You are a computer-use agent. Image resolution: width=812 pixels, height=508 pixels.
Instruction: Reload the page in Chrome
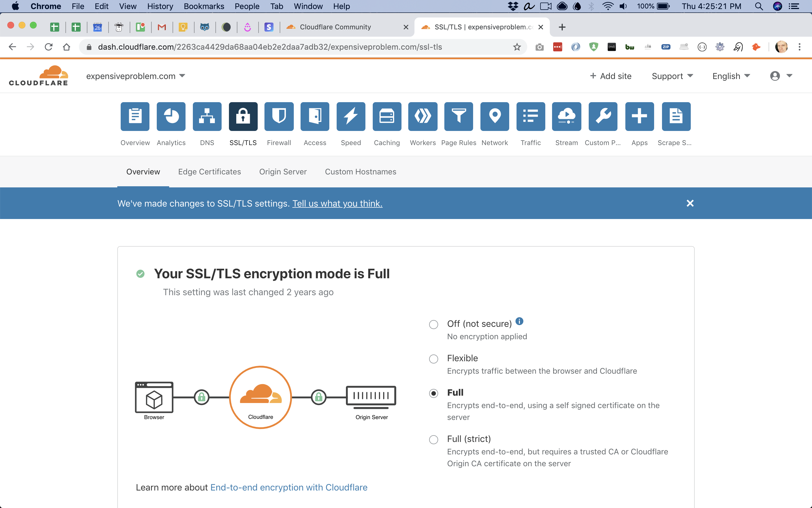click(49, 47)
